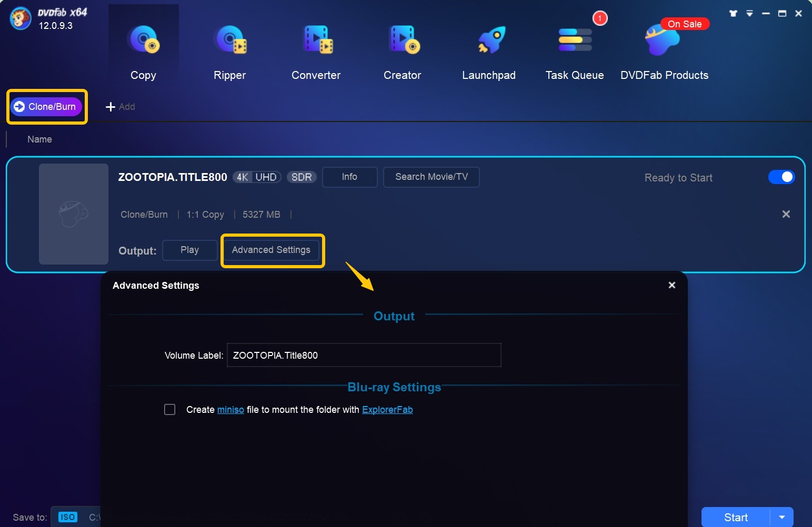The width and height of the screenshot is (812, 527).
Task: Expand the Start button dropdown arrow
Action: point(782,518)
